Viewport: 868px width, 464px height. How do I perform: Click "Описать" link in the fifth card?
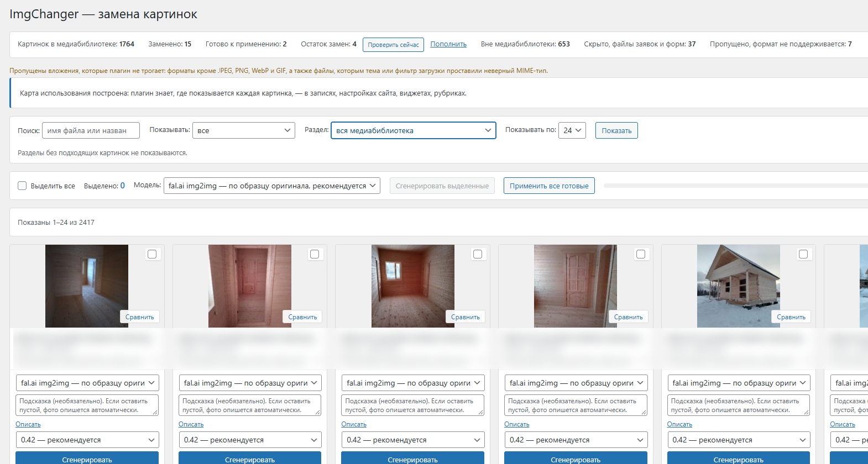(679, 424)
